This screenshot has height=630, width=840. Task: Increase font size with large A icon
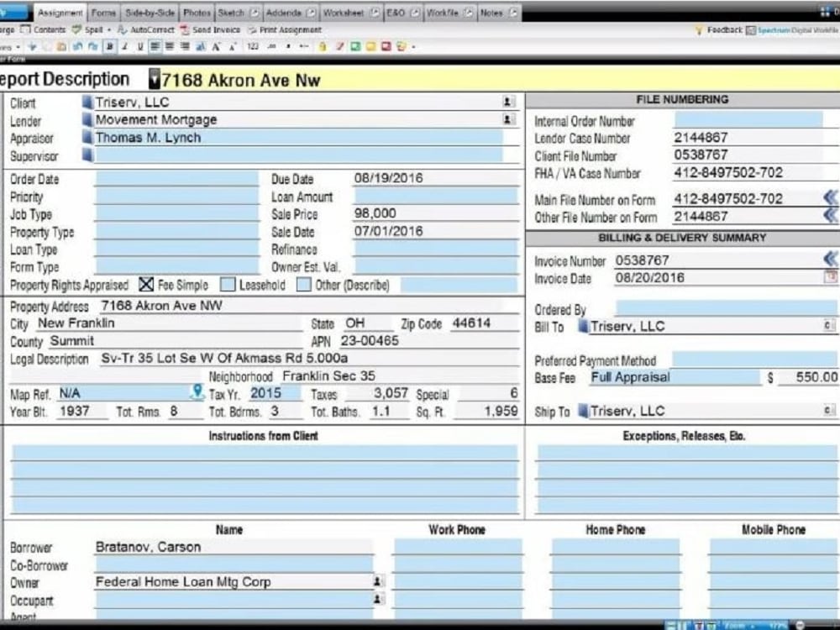click(217, 46)
